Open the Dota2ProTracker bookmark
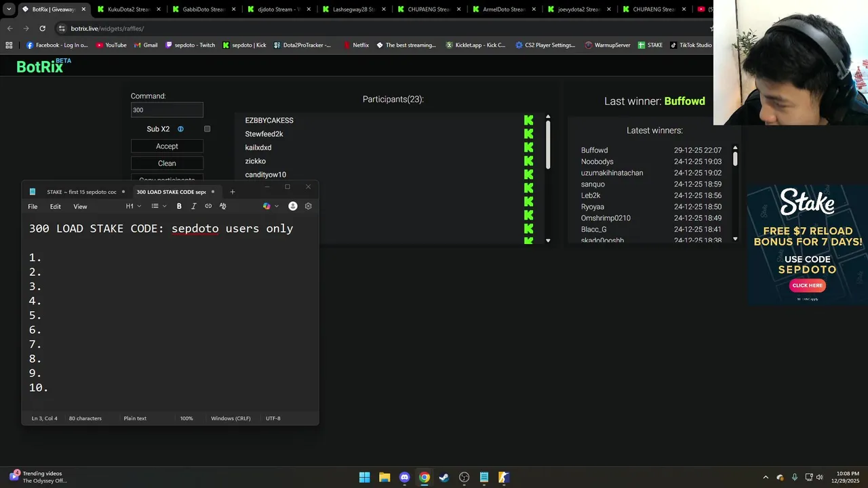The image size is (868, 488). (302, 45)
